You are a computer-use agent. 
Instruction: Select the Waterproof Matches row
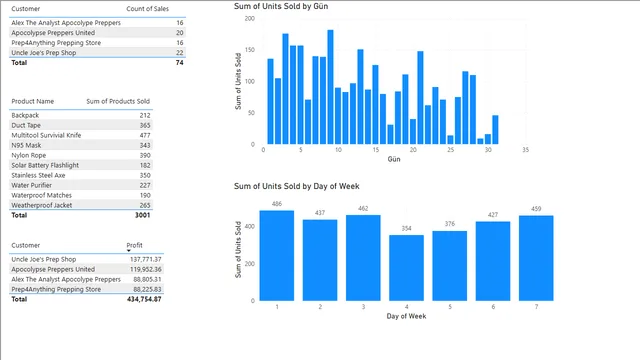coord(81,196)
